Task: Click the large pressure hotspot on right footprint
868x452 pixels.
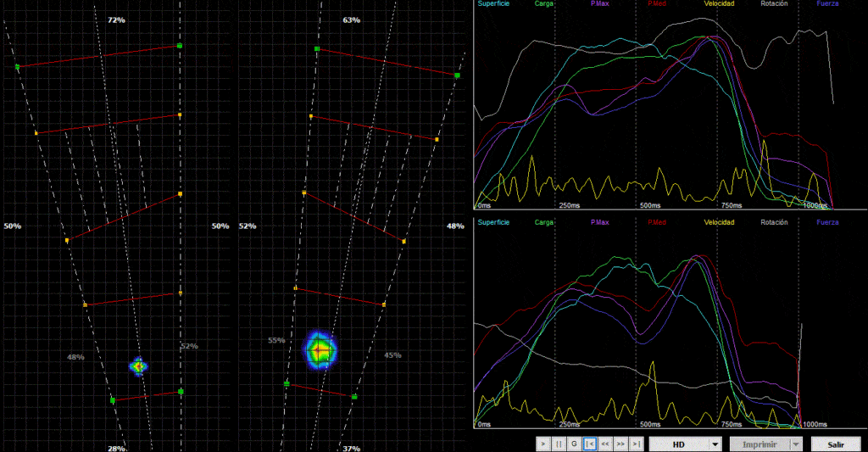Action: [320, 349]
